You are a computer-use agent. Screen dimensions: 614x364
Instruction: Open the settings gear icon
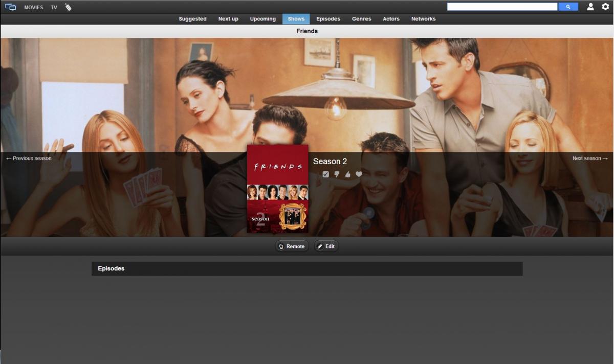tap(605, 7)
